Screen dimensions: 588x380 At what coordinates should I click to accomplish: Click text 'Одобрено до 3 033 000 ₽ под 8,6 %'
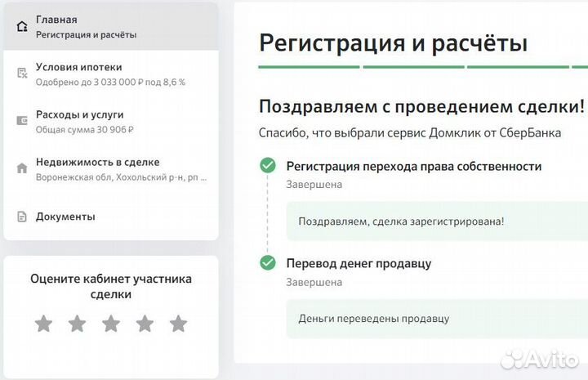(110, 83)
